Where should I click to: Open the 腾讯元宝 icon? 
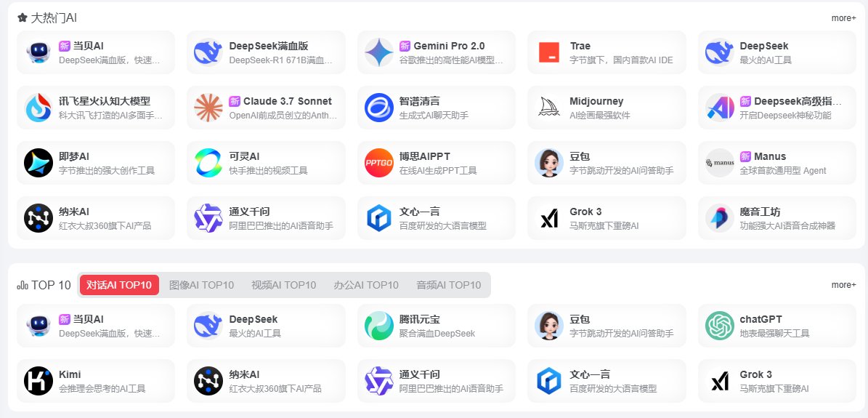click(378, 326)
